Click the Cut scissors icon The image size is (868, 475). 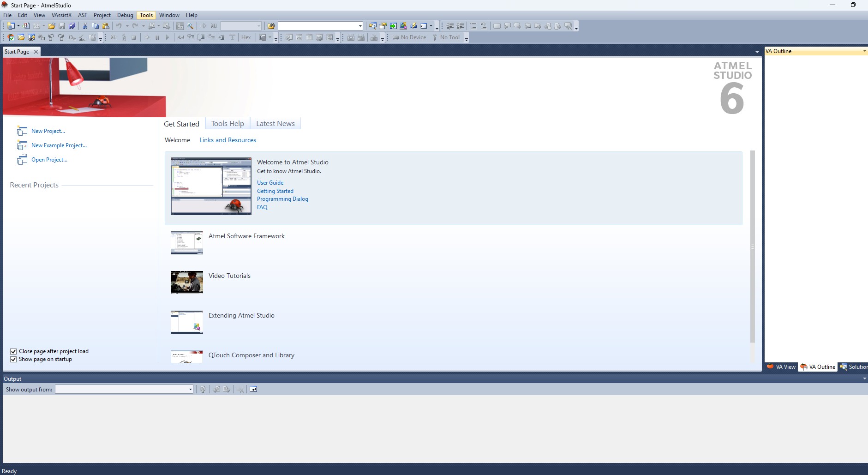point(85,26)
